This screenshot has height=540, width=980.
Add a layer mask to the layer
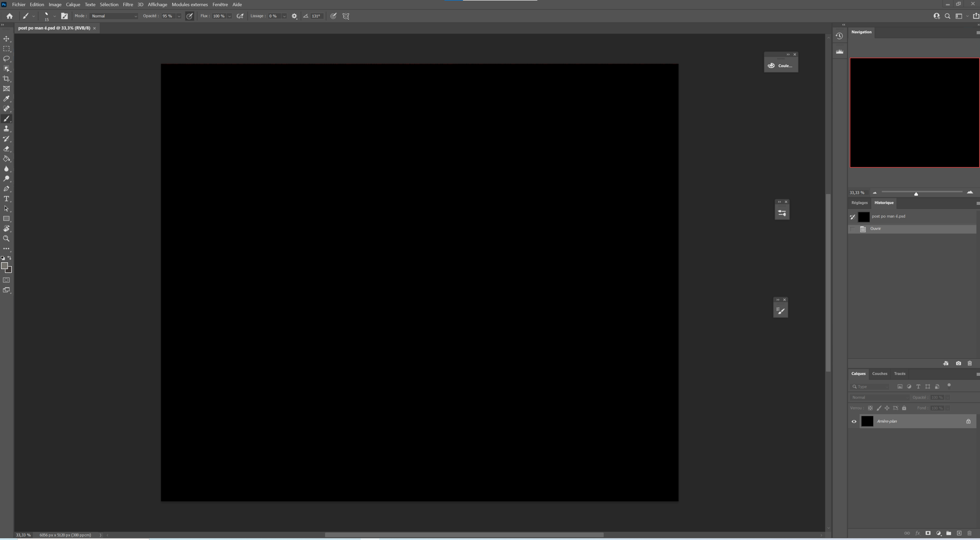(928, 533)
